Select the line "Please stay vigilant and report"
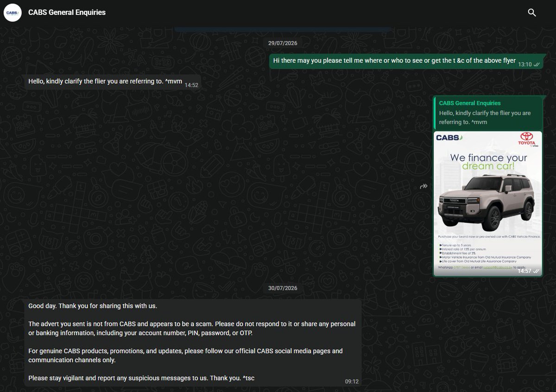556x392 pixels. (x=141, y=378)
